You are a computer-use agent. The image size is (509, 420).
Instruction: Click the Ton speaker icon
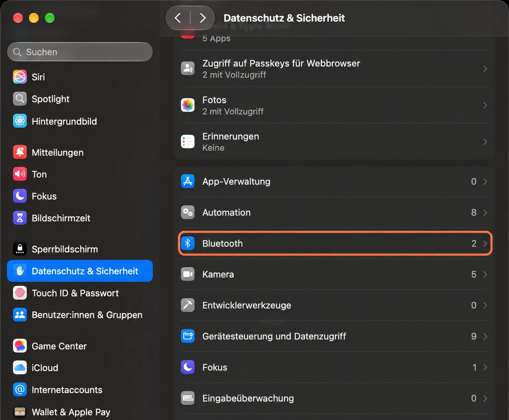pyautogui.click(x=20, y=174)
